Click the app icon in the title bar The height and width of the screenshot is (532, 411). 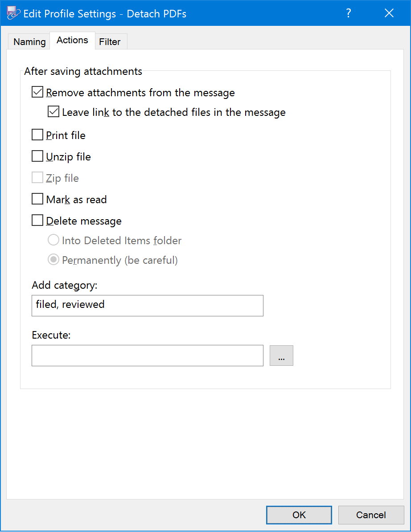pos(13,13)
